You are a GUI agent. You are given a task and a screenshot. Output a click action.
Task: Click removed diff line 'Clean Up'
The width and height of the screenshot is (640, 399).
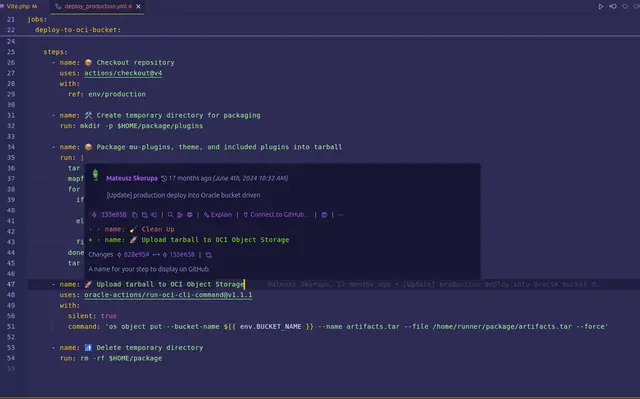(x=158, y=229)
